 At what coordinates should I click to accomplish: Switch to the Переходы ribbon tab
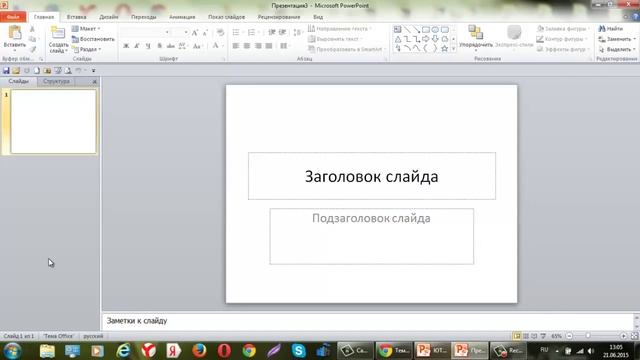144,17
